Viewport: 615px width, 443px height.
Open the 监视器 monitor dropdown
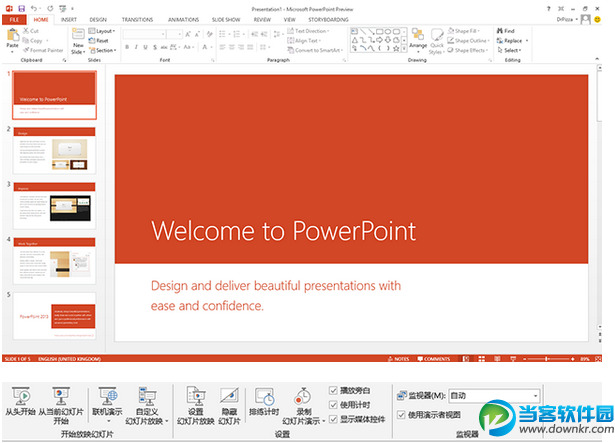(536, 396)
